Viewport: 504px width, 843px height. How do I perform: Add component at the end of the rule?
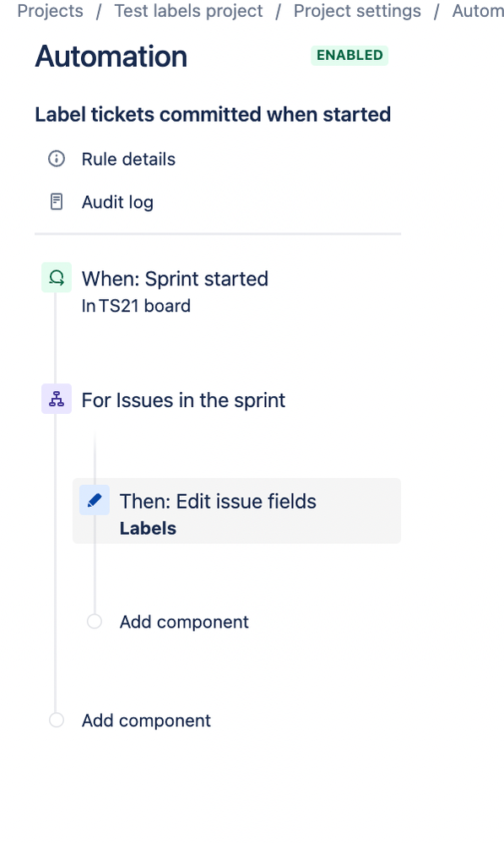146,721
